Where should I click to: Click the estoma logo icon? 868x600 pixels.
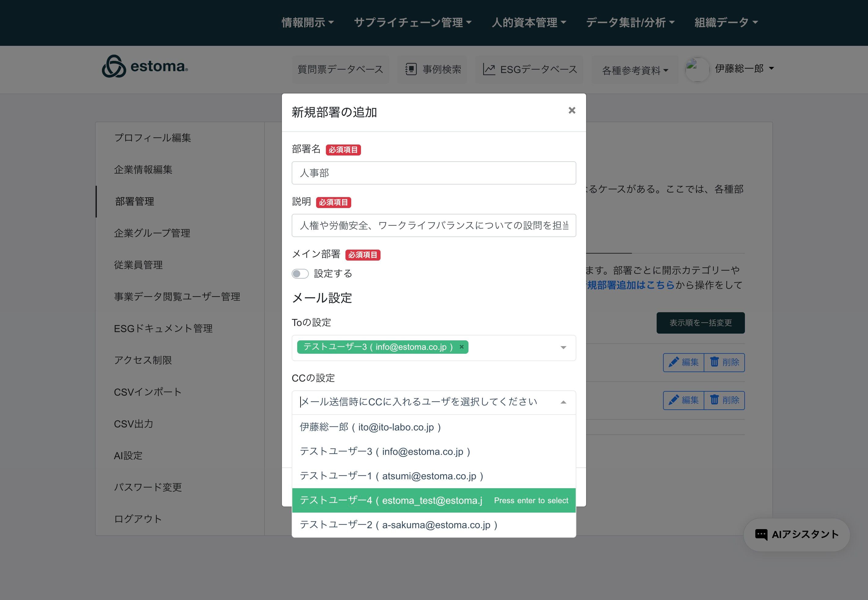[114, 67]
